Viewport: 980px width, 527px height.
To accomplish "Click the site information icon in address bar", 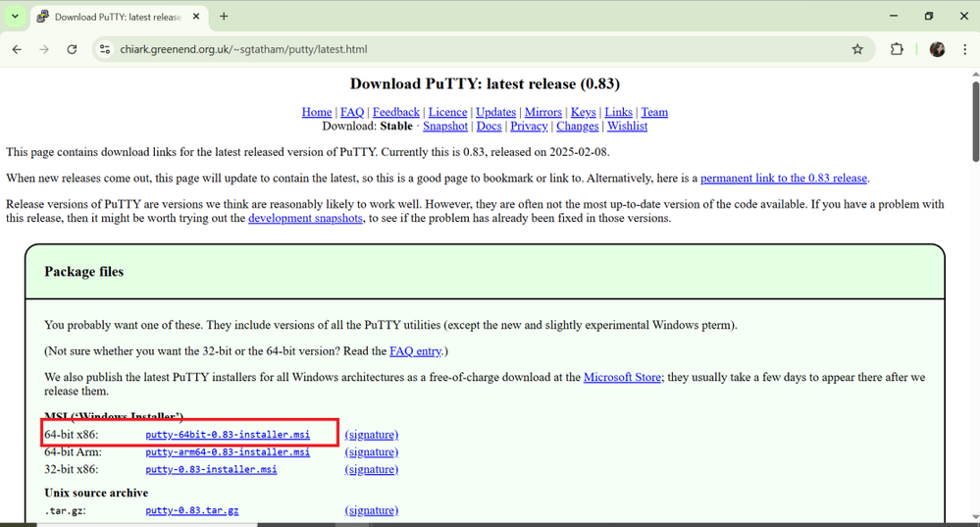I will point(106,49).
